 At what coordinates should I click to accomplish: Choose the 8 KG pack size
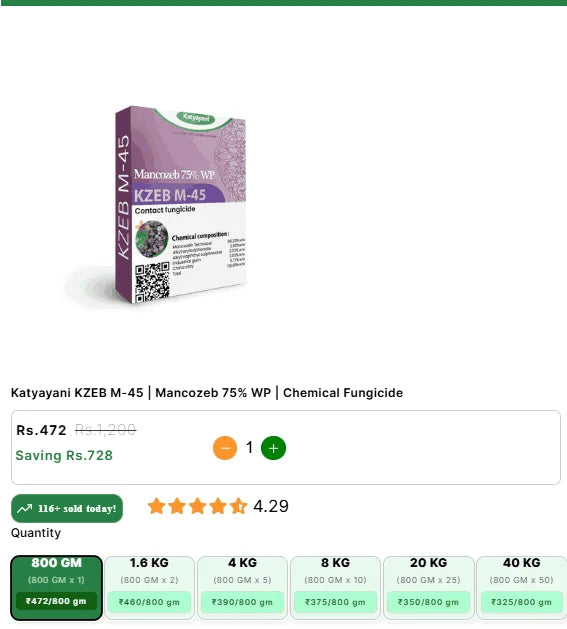[335, 588]
